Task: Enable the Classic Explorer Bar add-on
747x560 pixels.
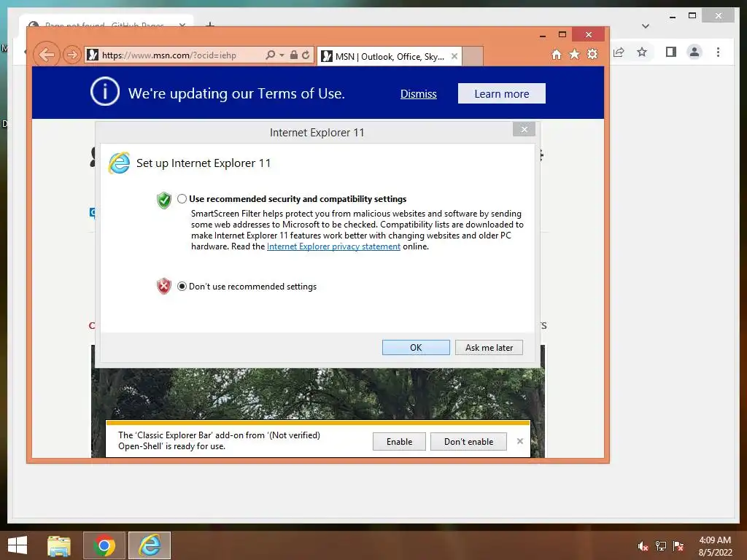Action: click(x=399, y=441)
